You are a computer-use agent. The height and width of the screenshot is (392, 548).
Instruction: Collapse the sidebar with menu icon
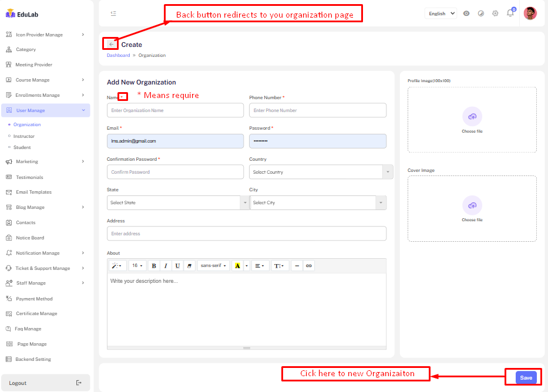click(113, 13)
